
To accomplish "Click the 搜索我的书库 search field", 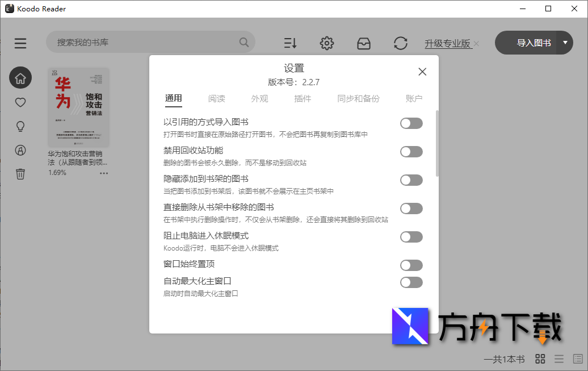I will click(142, 42).
